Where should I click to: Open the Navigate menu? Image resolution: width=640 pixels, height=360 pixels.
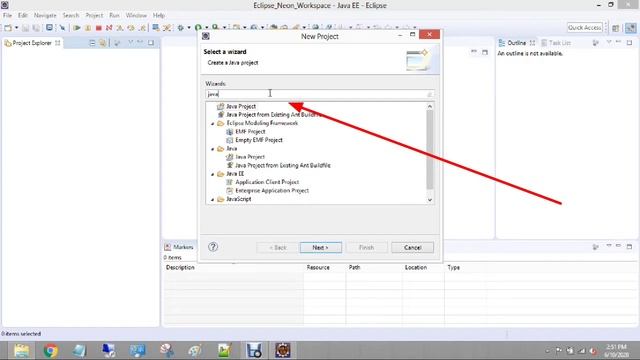pos(45,15)
